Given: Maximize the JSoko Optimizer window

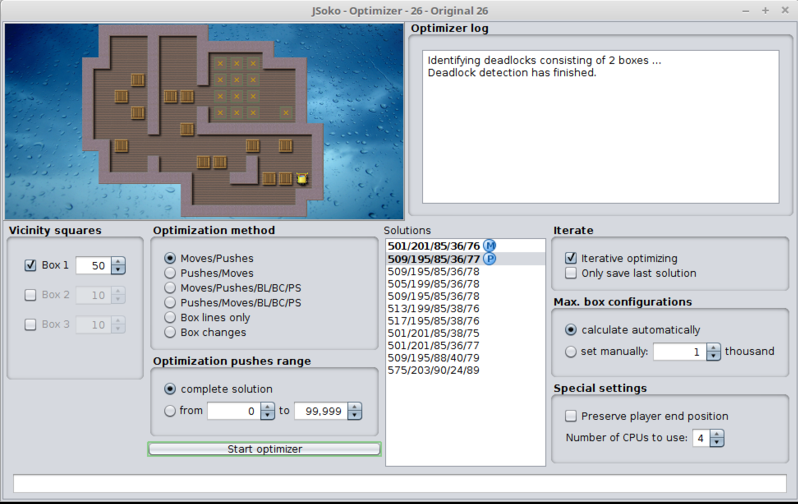Looking at the screenshot, I should click(x=765, y=11).
